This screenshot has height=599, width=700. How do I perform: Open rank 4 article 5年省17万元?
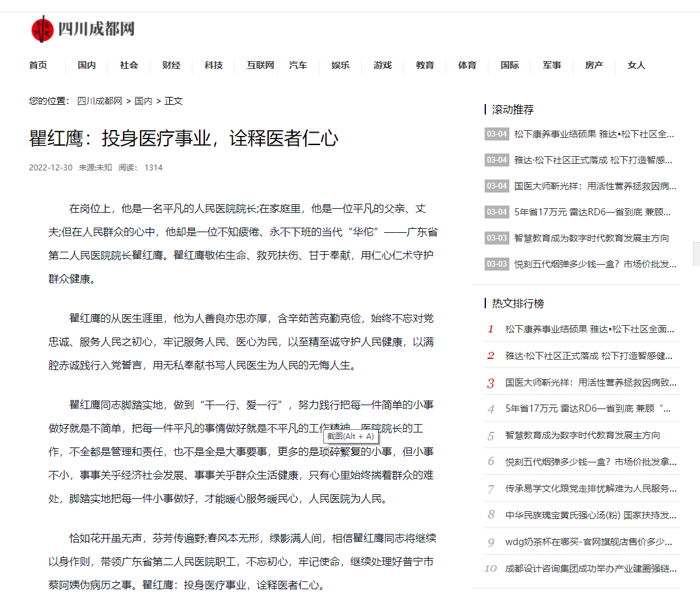(587, 409)
